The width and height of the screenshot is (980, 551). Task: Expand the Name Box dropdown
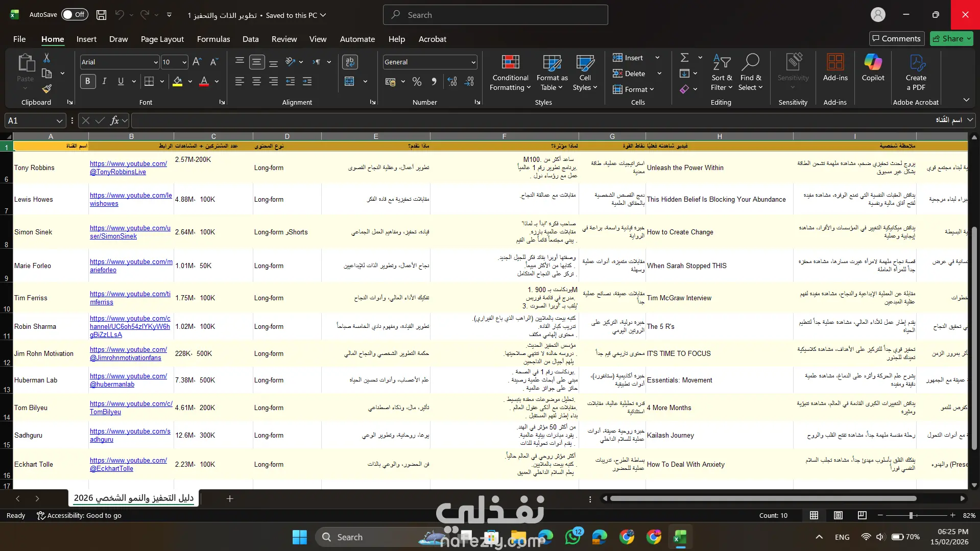coord(59,121)
